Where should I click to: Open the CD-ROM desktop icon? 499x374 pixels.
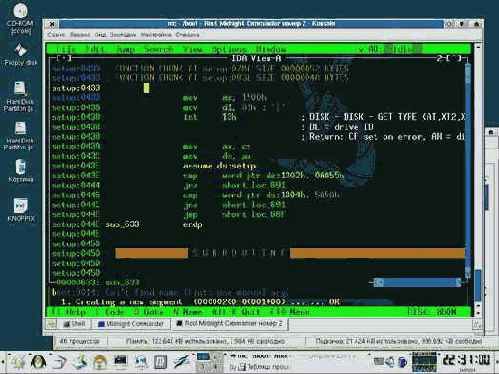click(x=20, y=18)
